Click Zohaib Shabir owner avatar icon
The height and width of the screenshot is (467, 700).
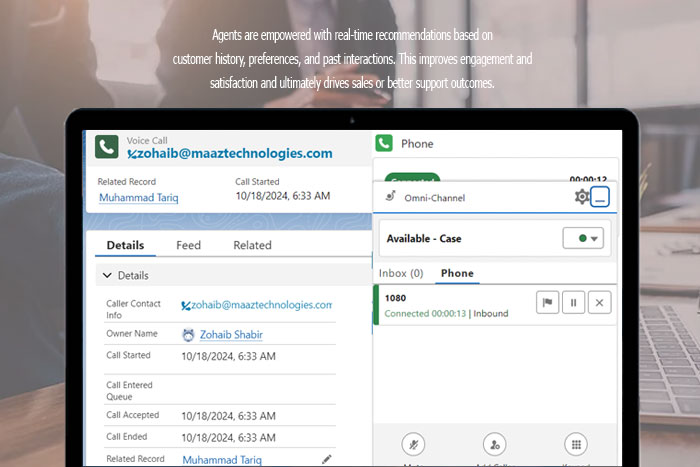pyautogui.click(x=188, y=335)
